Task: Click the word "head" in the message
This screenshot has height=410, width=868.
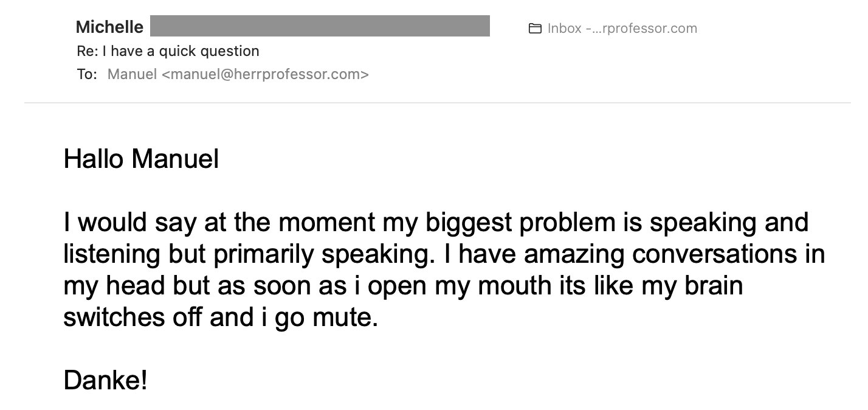Action: click(141, 286)
